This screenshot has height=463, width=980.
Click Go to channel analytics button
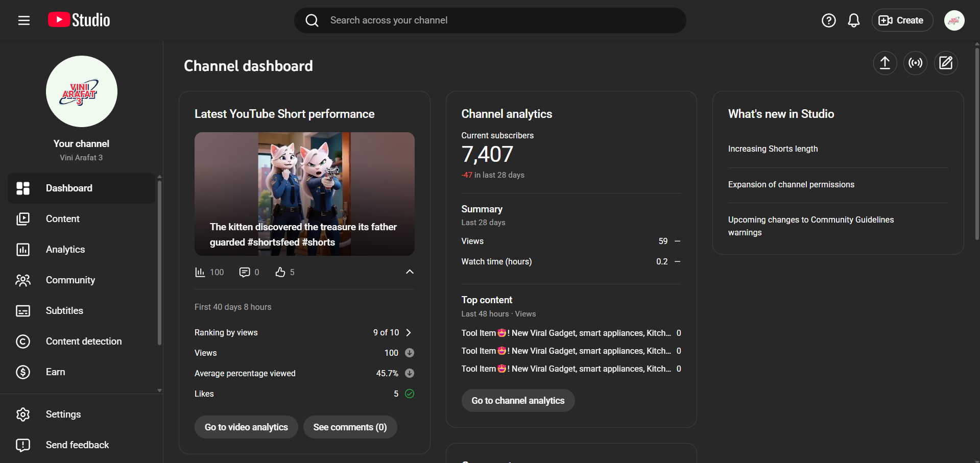tap(518, 401)
